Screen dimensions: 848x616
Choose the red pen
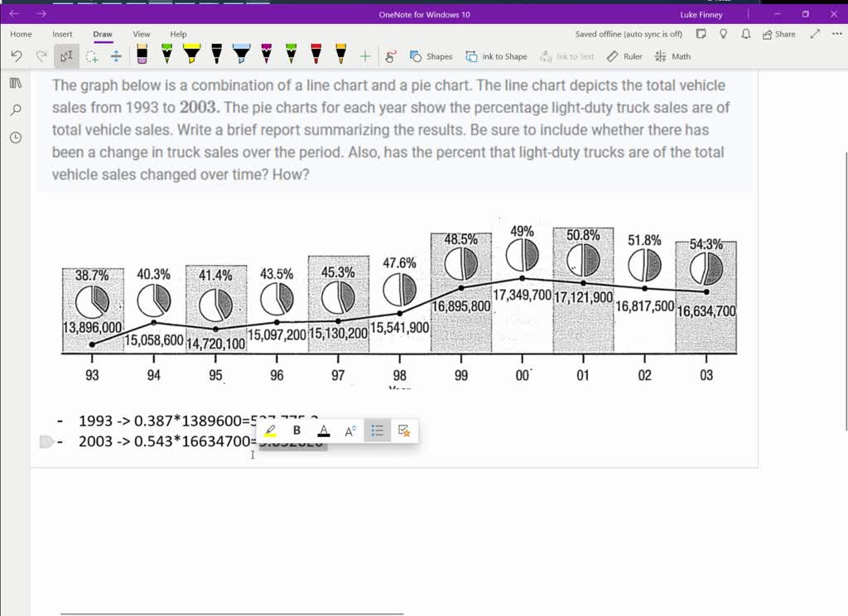click(316, 56)
